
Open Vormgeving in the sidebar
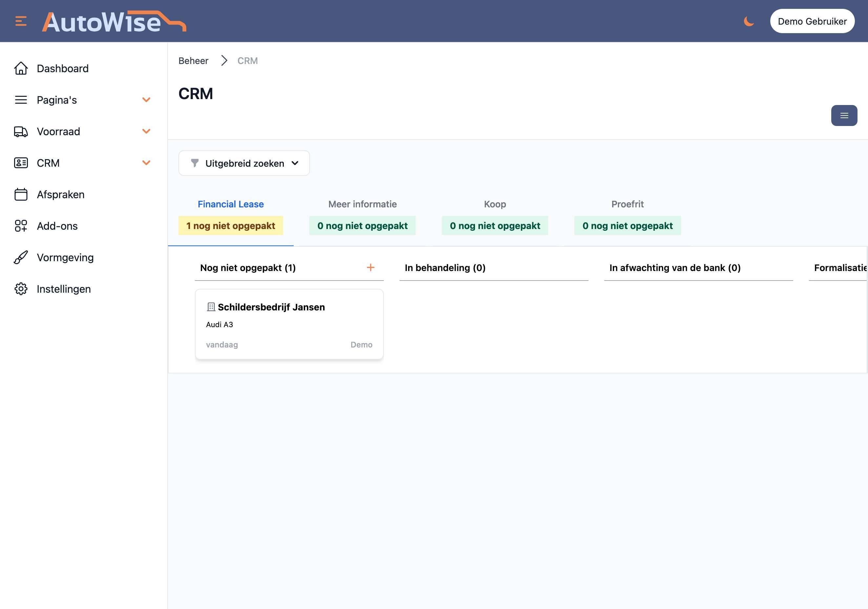click(x=65, y=257)
